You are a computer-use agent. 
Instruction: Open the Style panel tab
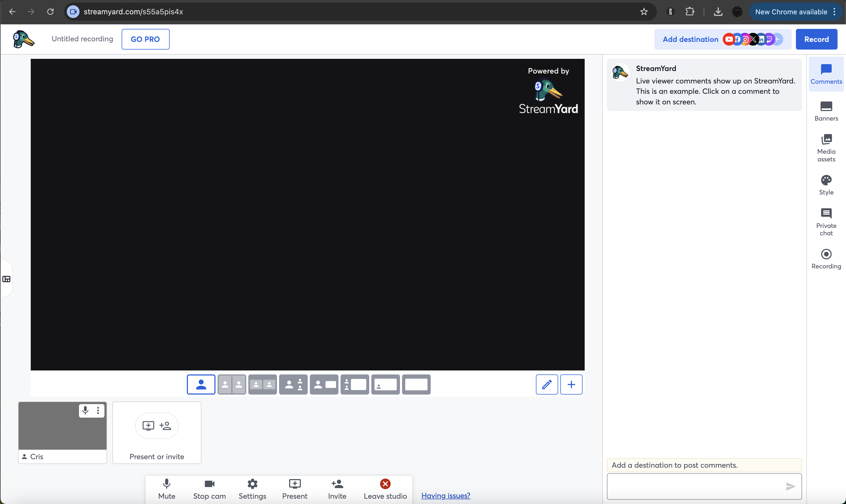[826, 185]
